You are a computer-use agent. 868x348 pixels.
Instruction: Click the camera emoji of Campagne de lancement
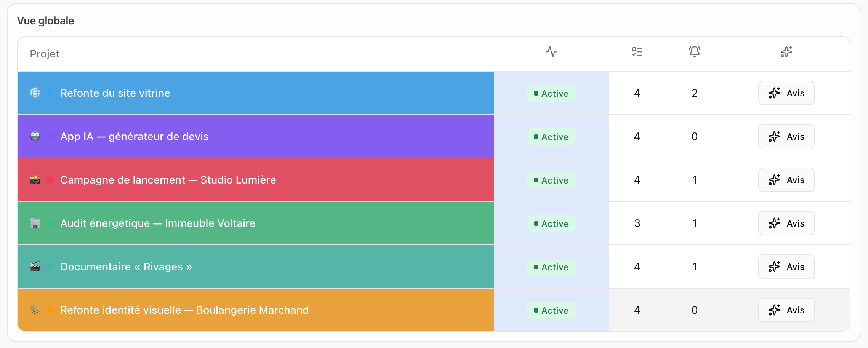coord(35,180)
